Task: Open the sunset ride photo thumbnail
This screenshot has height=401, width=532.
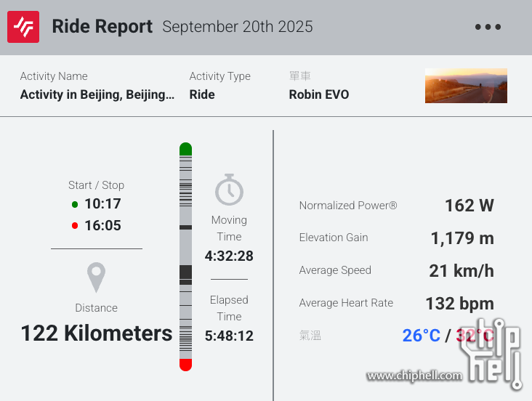Action: click(466, 86)
